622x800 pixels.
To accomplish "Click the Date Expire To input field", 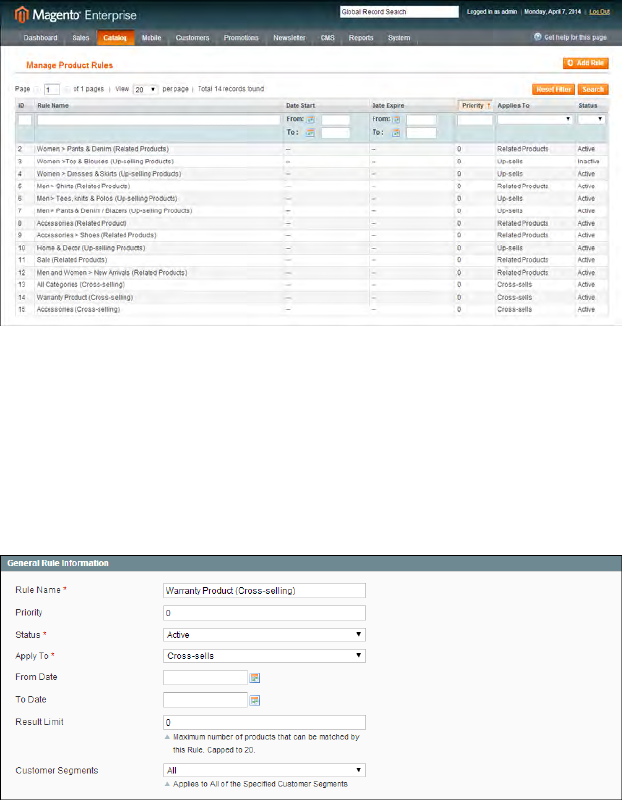I will click(421, 133).
